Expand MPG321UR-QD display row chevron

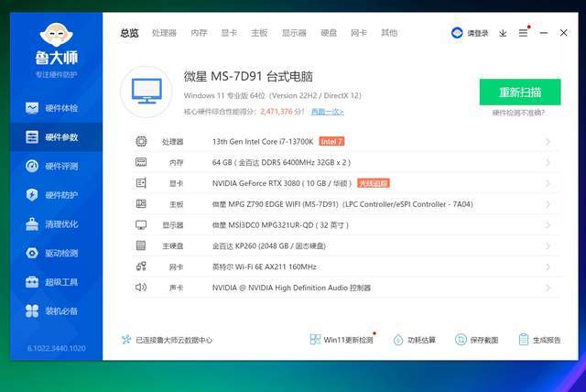(x=548, y=225)
